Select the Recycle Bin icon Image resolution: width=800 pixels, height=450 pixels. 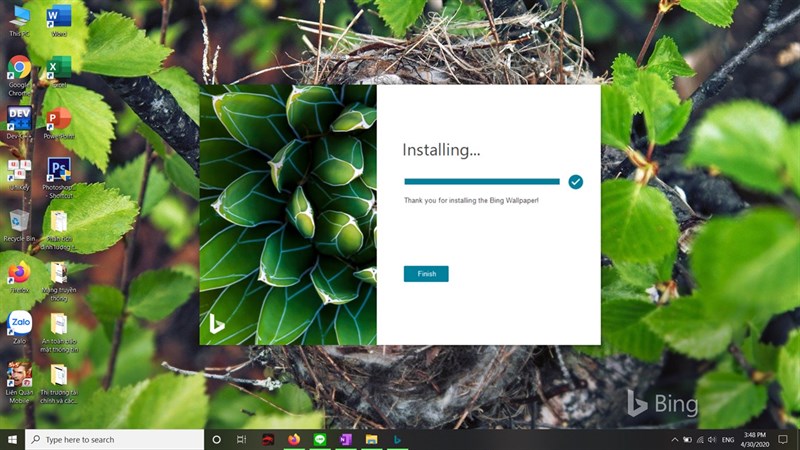coord(19,225)
